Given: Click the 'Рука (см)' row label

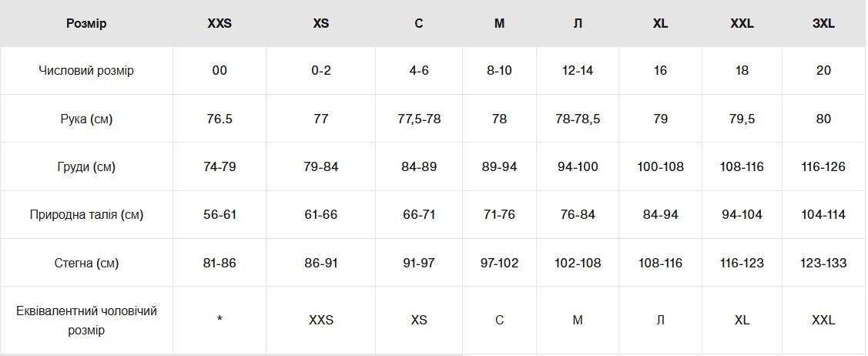Looking at the screenshot, I should (86, 119).
